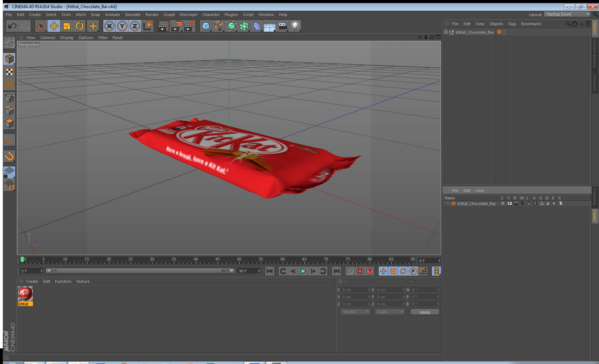The height and width of the screenshot is (364, 599).
Task: Play the animation forward
Action: pyautogui.click(x=303, y=271)
